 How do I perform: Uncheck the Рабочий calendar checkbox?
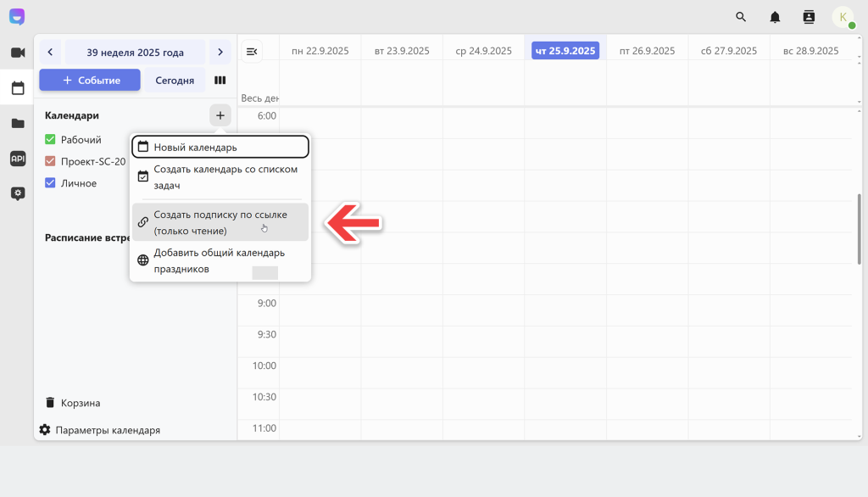51,140
